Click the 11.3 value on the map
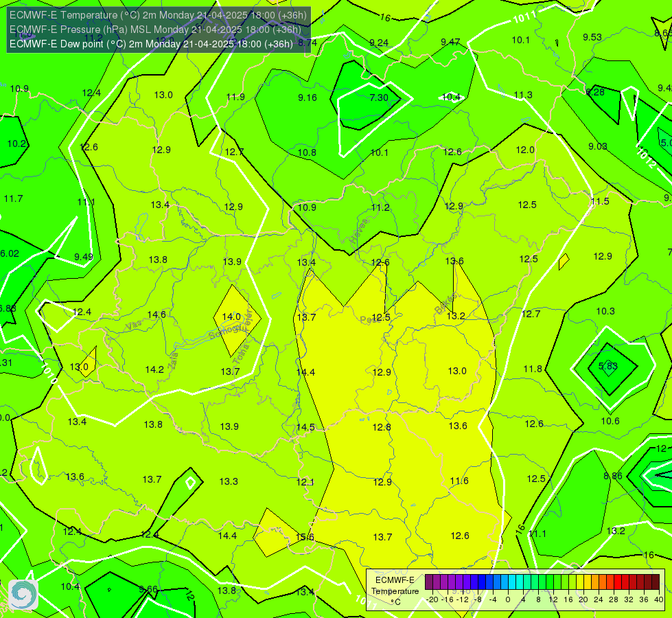The height and width of the screenshot is (618, 672). point(523,95)
